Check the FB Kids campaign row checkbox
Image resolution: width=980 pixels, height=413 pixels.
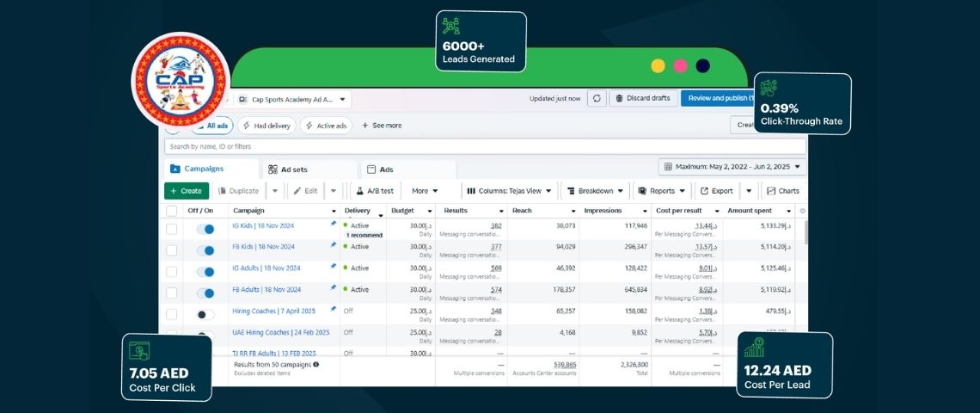[x=172, y=250]
